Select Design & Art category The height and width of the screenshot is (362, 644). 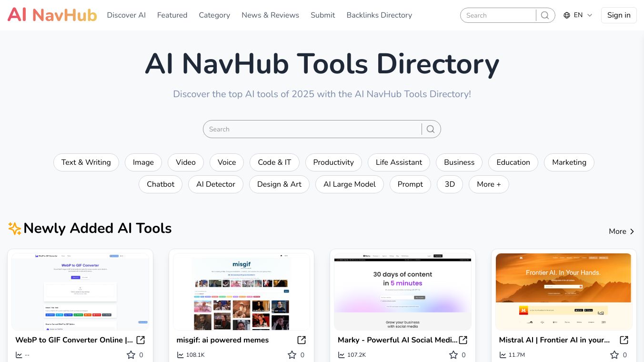coord(279,184)
